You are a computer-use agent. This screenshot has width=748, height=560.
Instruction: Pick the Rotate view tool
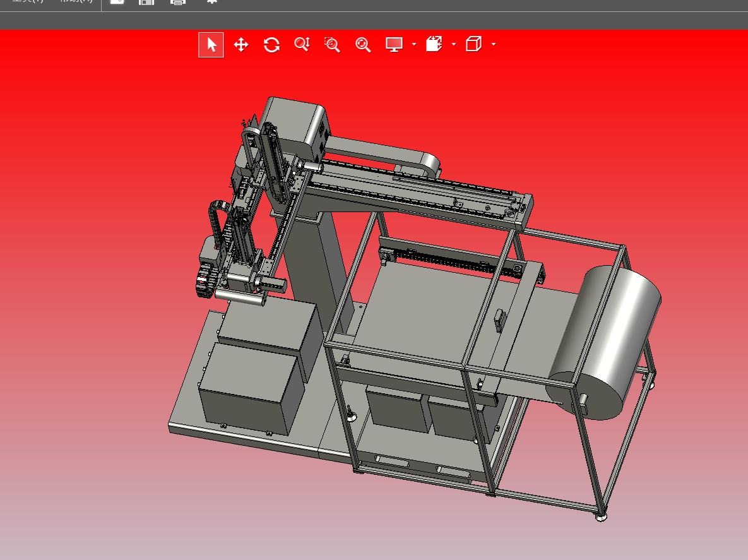click(x=271, y=45)
